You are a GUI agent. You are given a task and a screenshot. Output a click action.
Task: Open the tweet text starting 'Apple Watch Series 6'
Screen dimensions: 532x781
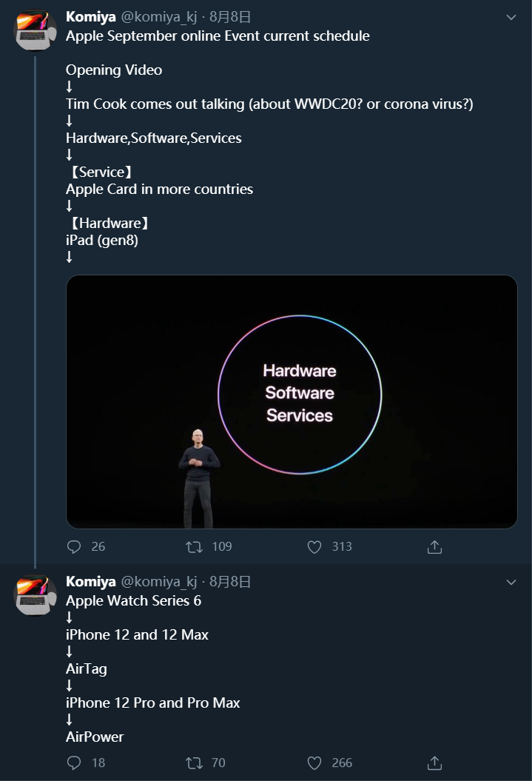(133, 600)
